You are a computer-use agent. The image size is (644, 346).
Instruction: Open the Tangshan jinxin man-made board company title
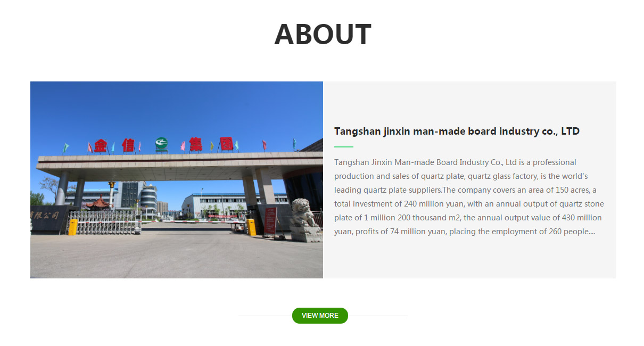[x=457, y=131]
